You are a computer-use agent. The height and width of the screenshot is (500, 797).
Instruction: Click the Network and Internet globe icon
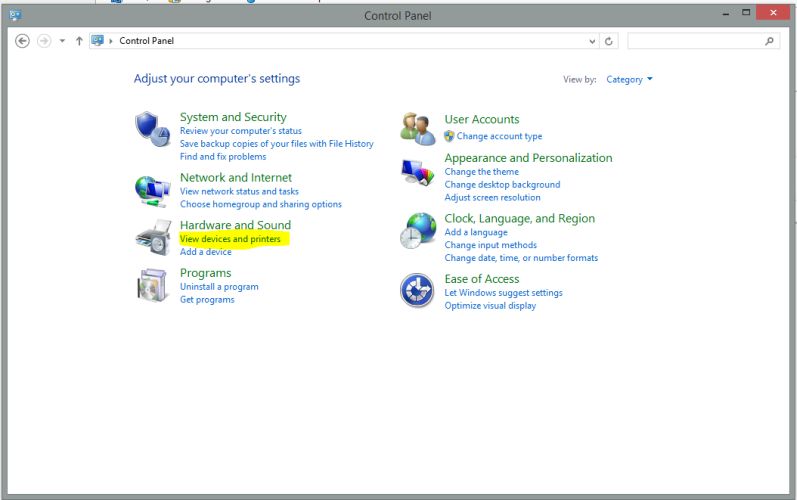153,189
